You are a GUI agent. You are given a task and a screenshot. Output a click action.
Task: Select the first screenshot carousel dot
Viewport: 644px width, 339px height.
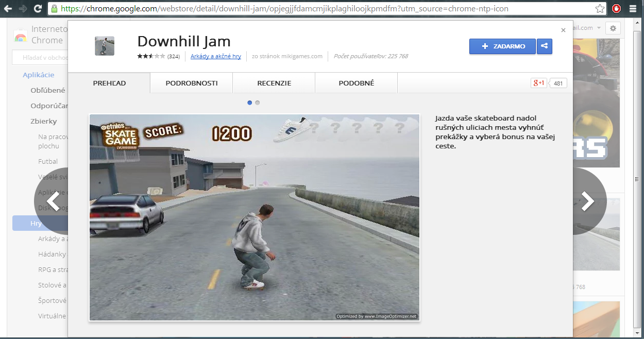click(250, 103)
